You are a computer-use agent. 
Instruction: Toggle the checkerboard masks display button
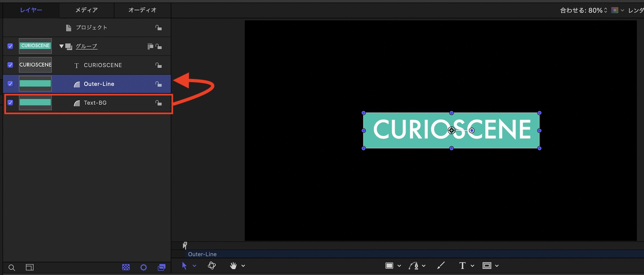tap(126, 267)
